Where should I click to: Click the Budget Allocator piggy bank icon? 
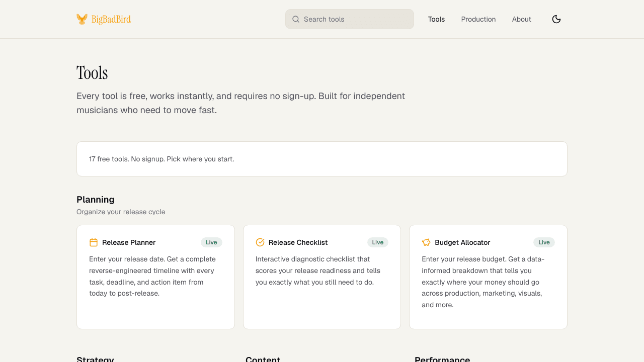(x=426, y=242)
